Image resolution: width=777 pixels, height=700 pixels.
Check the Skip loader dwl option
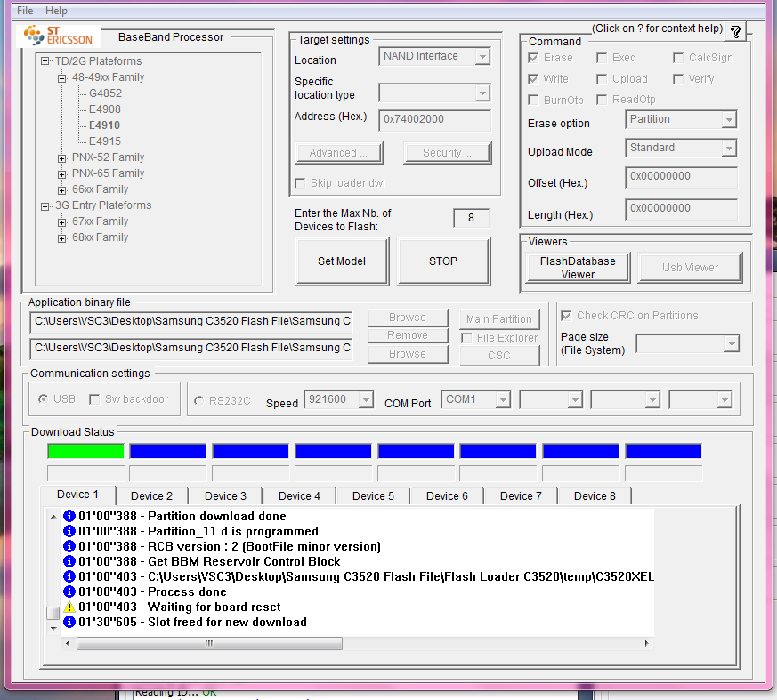[x=300, y=183]
